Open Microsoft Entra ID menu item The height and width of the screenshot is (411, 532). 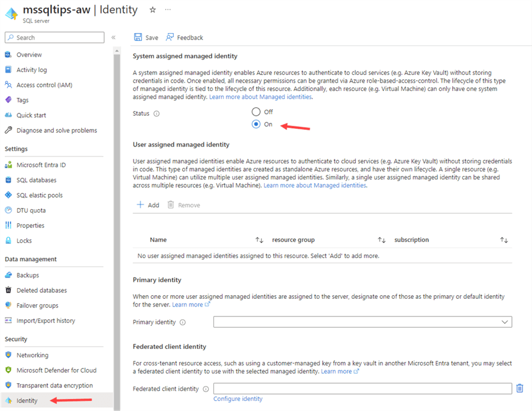tap(41, 165)
